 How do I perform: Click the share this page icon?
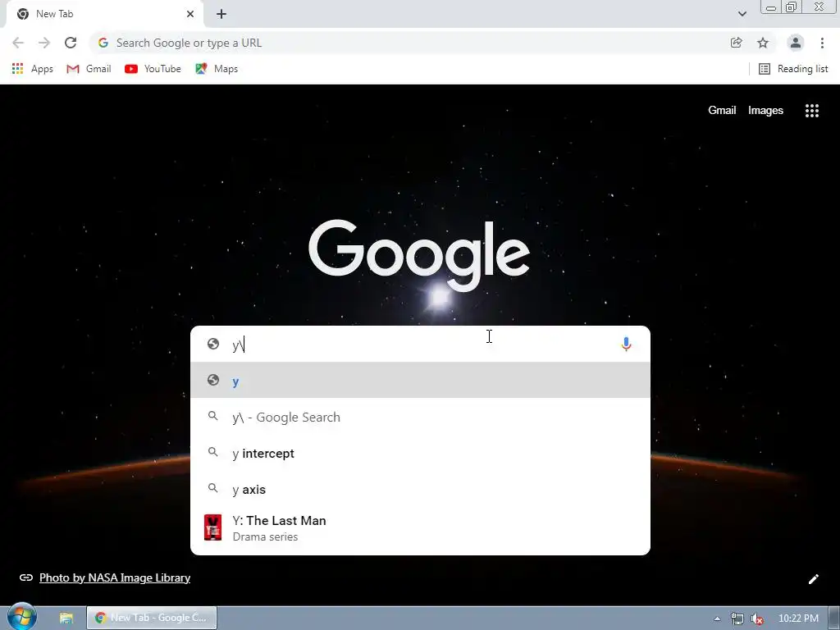point(736,43)
